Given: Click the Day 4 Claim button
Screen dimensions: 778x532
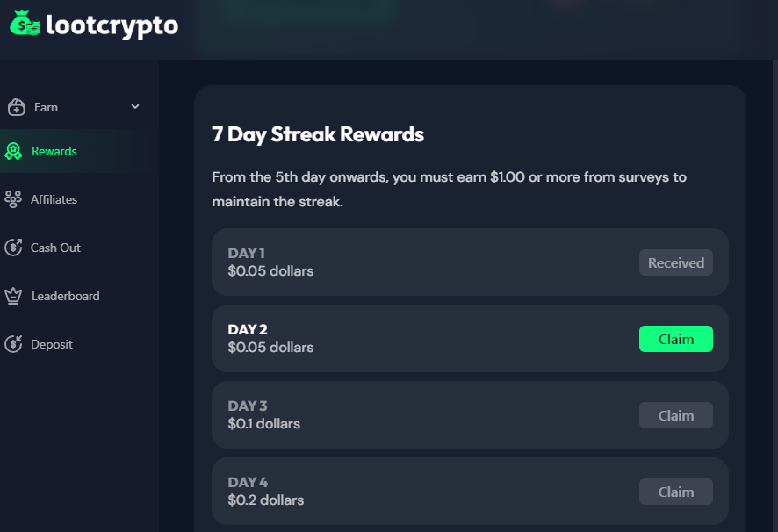Looking at the screenshot, I should [x=675, y=492].
